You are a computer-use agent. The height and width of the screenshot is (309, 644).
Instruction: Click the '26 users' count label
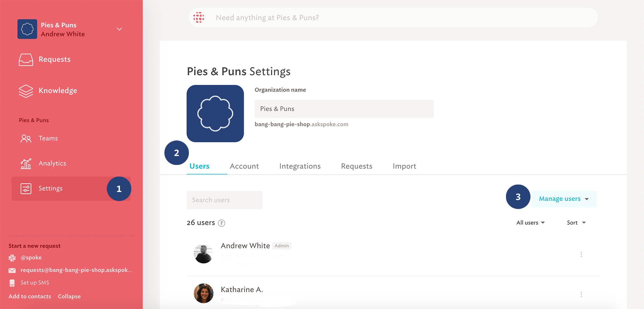click(x=201, y=223)
